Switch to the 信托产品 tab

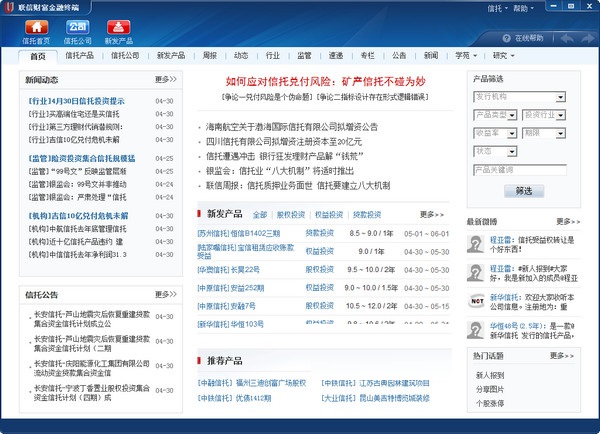tap(79, 55)
